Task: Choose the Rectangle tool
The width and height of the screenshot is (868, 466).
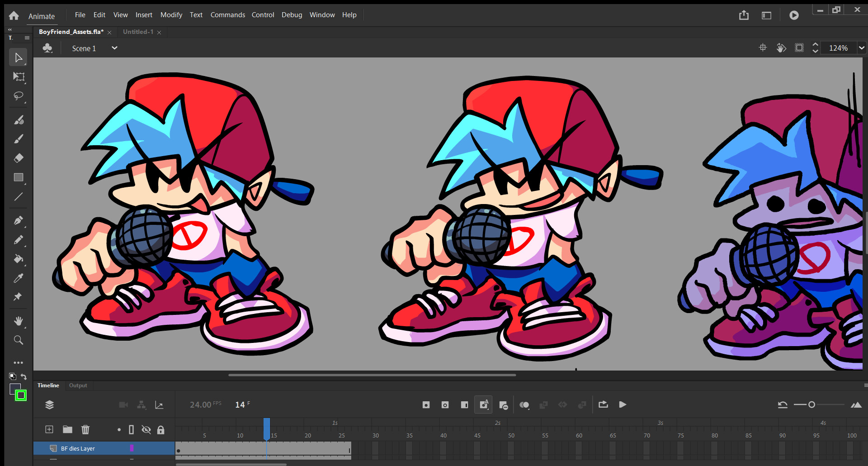Action: coord(18,177)
